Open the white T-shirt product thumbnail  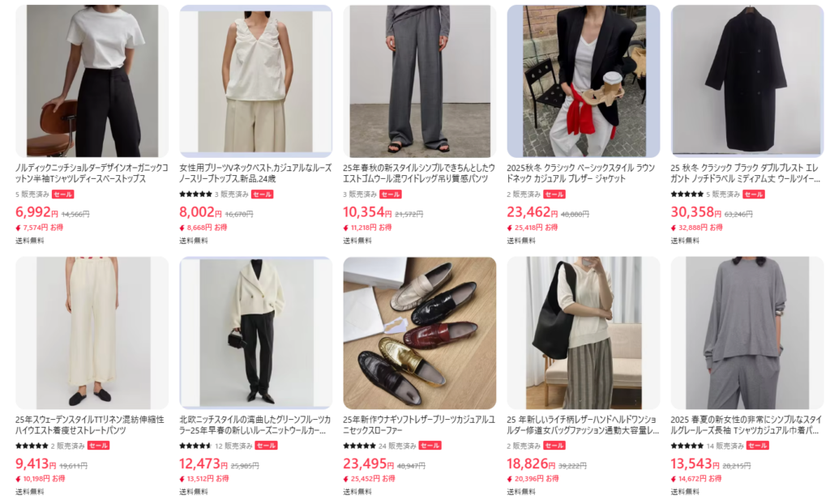pos(92,81)
